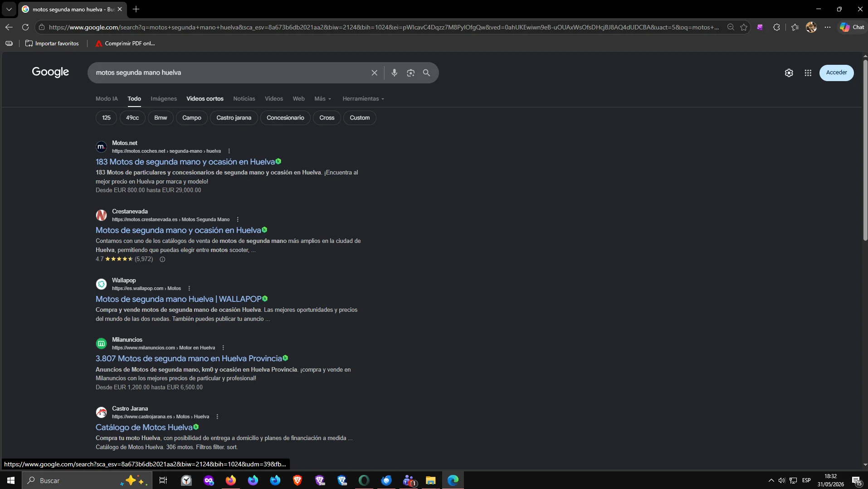This screenshot has width=868, height=489.
Task: Click the Google logo
Action: [50, 72]
